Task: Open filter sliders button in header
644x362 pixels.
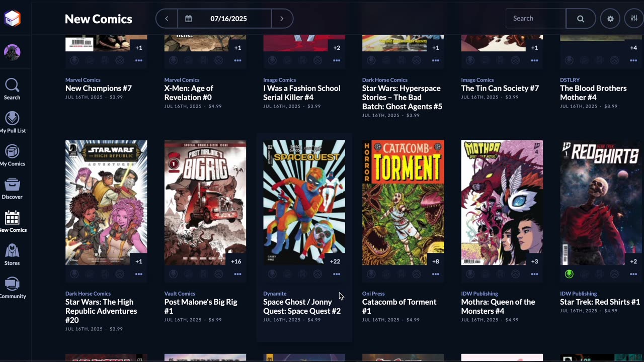Action: coord(634,19)
